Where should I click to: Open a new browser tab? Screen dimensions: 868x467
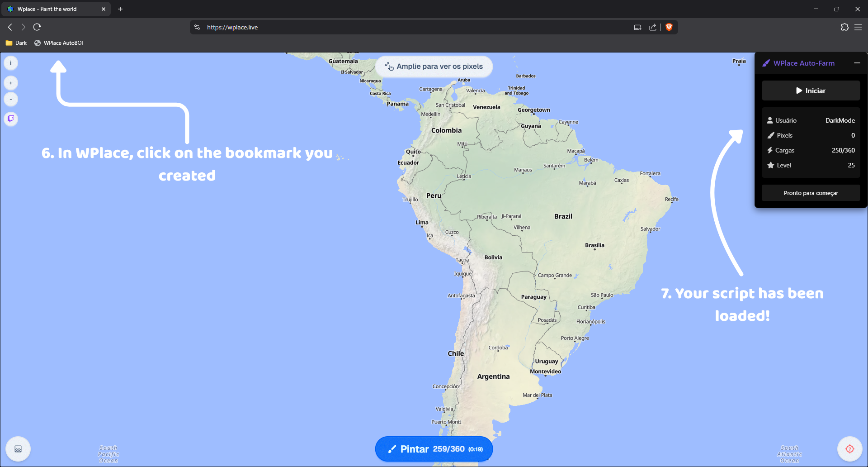pos(120,9)
